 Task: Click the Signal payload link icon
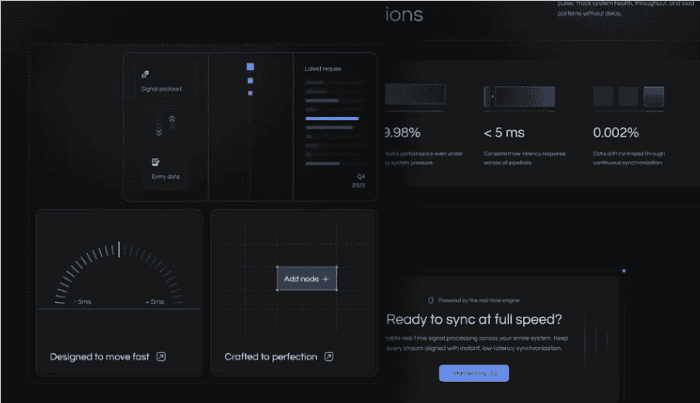click(x=145, y=74)
